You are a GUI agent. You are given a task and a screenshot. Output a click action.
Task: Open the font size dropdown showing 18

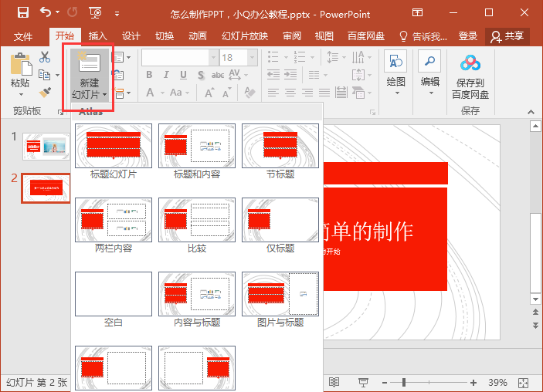click(x=253, y=57)
